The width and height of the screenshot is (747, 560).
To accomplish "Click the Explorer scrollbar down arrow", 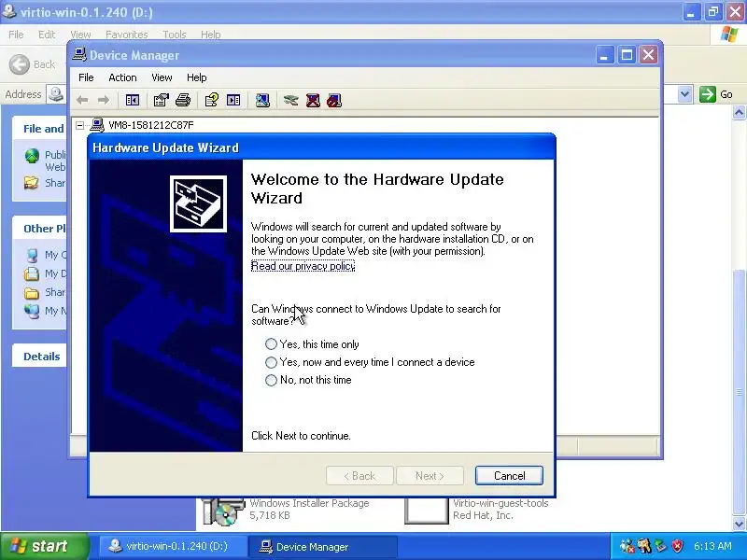I will (739, 524).
